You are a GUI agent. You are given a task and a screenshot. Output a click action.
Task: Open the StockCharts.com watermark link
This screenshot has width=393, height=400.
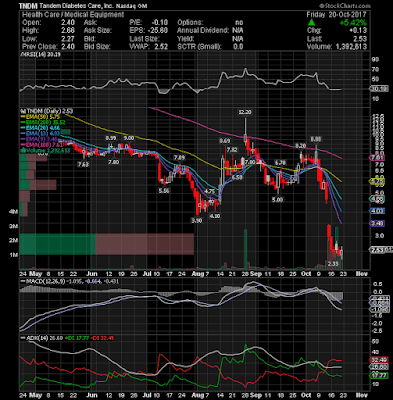345,6
